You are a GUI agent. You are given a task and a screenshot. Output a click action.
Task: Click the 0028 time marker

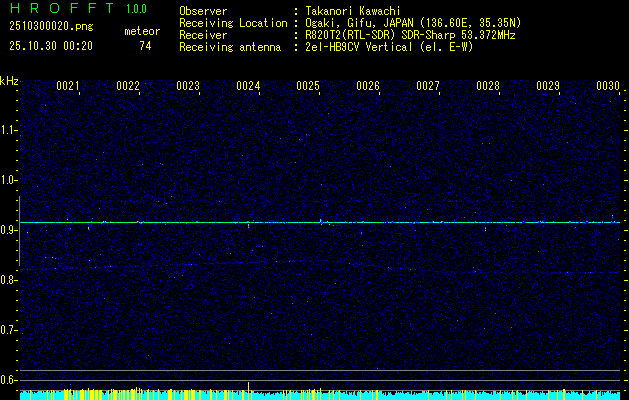pyautogui.click(x=488, y=87)
